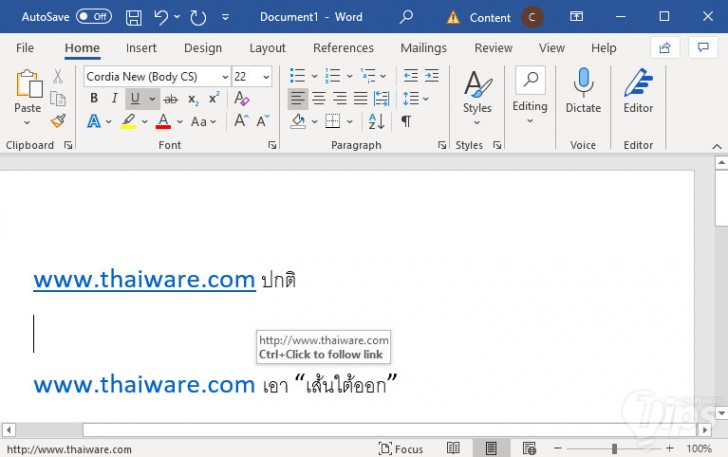Collapse the ribbon
Screen dimensions: 728x457
coord(717,146)
